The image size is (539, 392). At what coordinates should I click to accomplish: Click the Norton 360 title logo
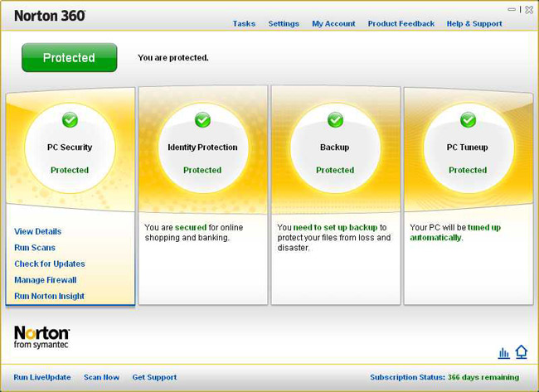tap(50, 16)
